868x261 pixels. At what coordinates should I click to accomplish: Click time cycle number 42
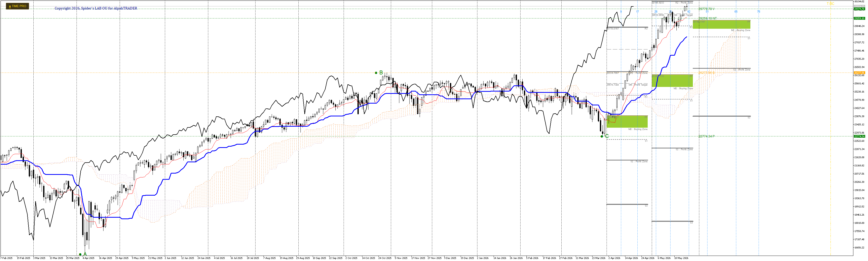689,12
